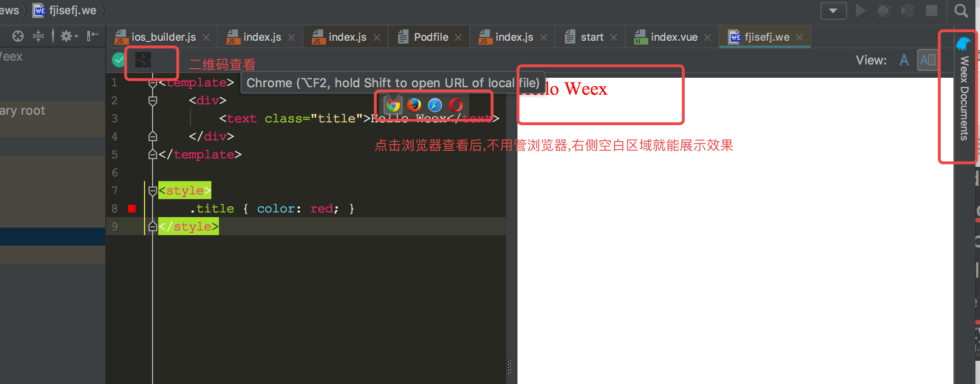Collapse the div fold marker on line 2
Image resolution: width=980 pixels, height=384 pixels.
[153, 101]
